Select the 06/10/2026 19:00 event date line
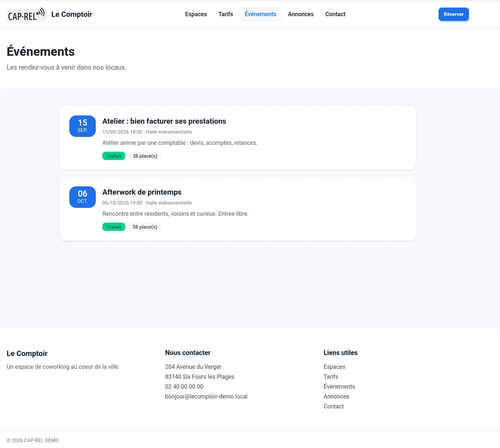 [x=147, y=203]
